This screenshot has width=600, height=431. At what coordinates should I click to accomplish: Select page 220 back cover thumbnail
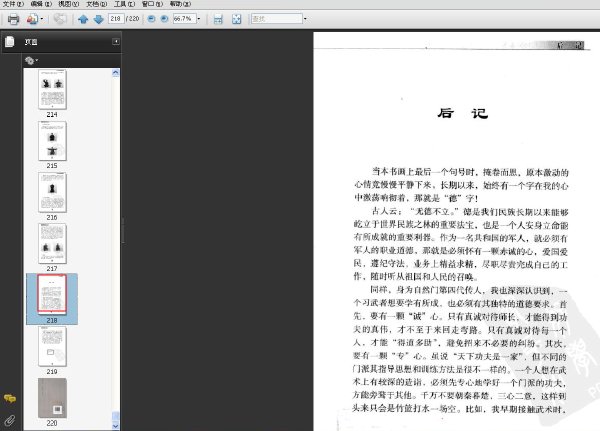[x=52, y=398]
